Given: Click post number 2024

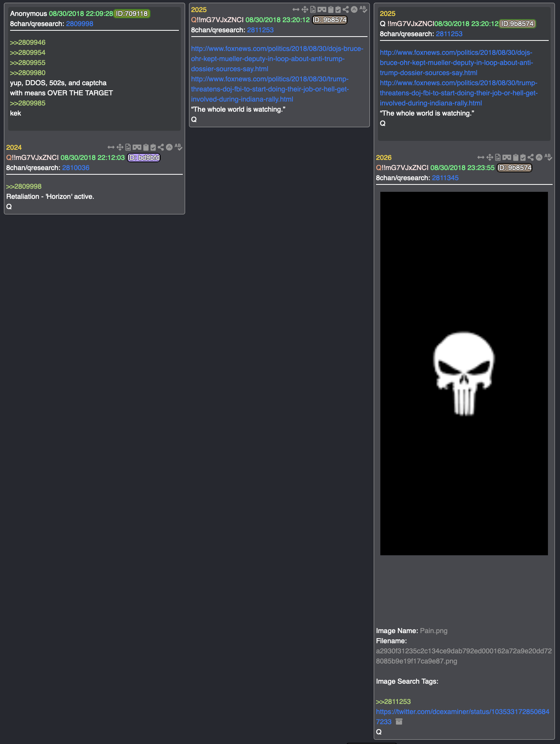Looking at the screenshot, I should [14, 147].
